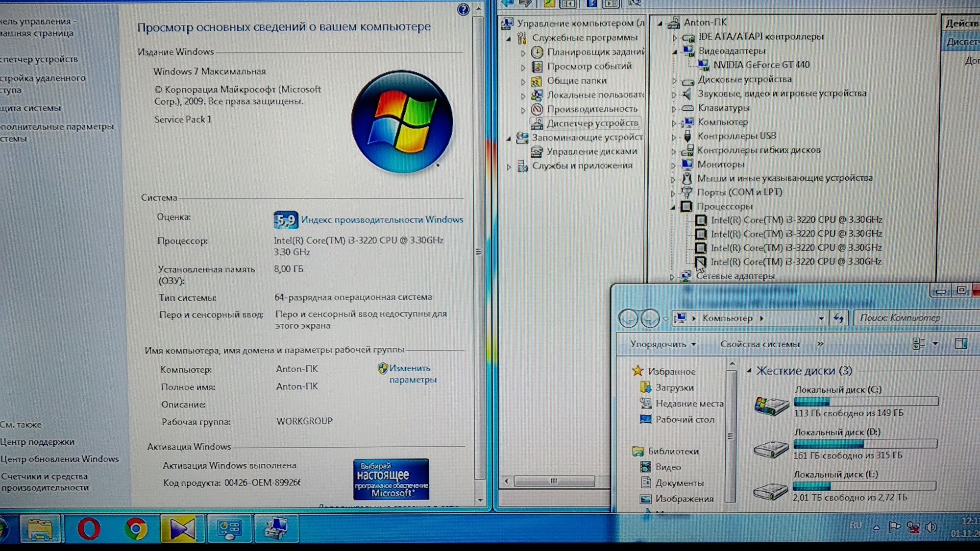980x551 pixels.
Task: Change view icon in Explorer toolbar
Action: pyautogui.click(x=919, y=344)
